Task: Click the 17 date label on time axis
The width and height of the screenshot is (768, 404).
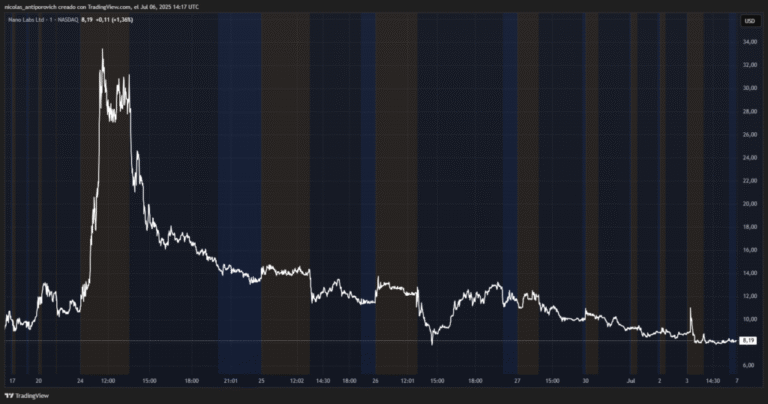Action: pos(12,380)
